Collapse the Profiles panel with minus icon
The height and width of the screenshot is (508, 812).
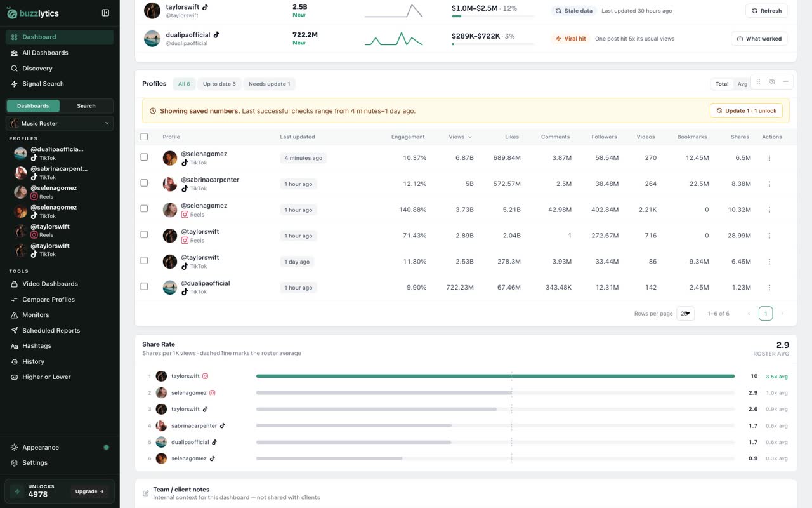tap(785, 82)
